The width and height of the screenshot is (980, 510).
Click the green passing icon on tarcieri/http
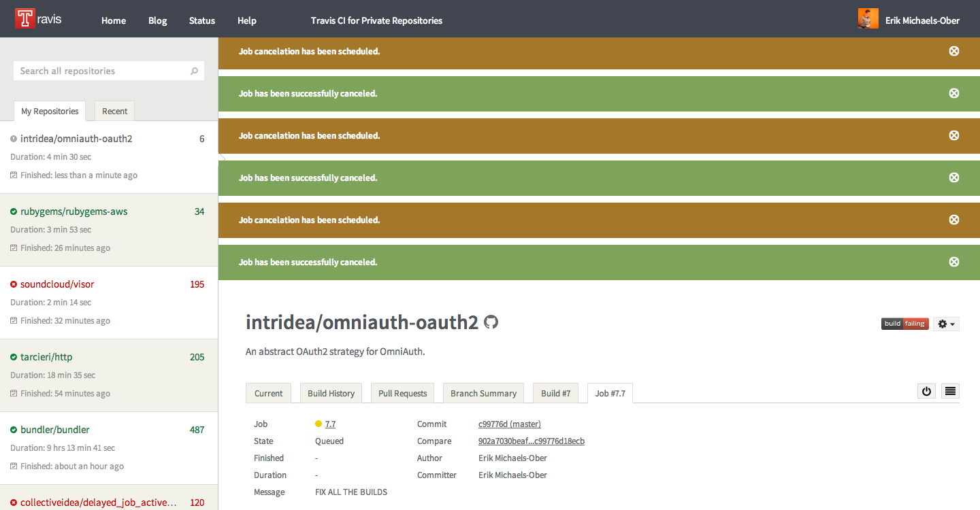click(x=14, y=357)
